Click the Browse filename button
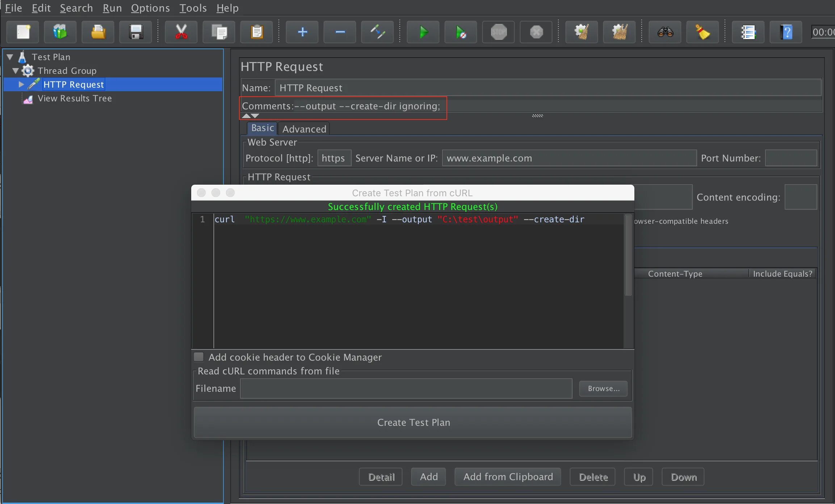The image size is (835, 504). point(604,388)
